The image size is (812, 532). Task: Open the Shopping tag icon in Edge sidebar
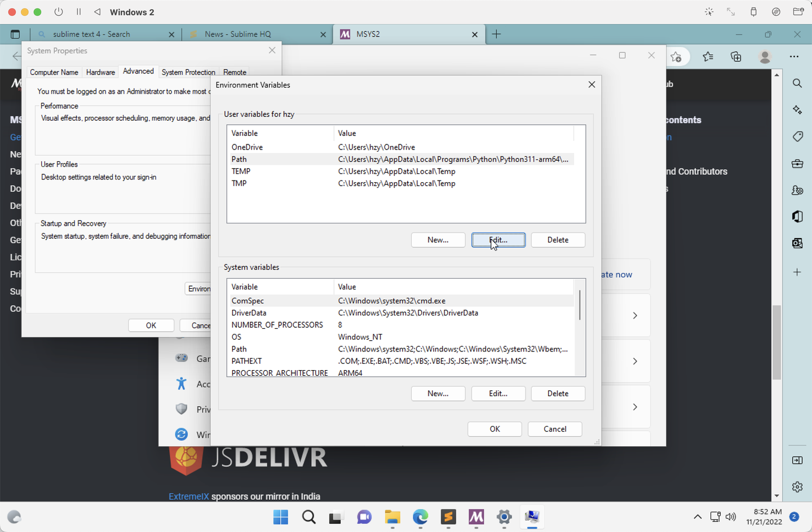coord(797,136)
